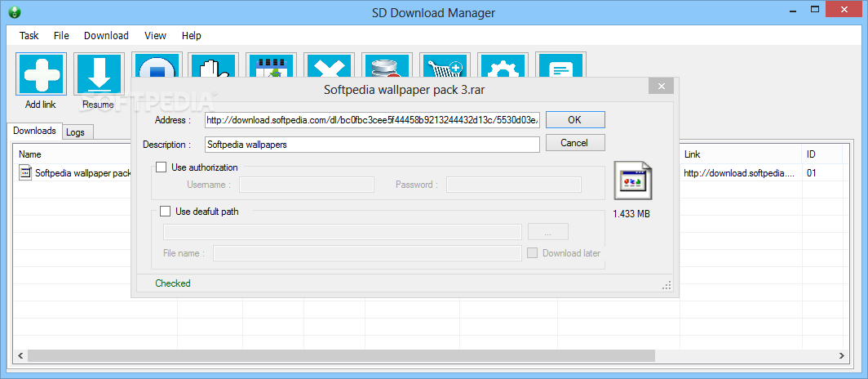Click the hand pause toolbar icon
The width and height of the screenshot is (868, 379).
point(214,66)
